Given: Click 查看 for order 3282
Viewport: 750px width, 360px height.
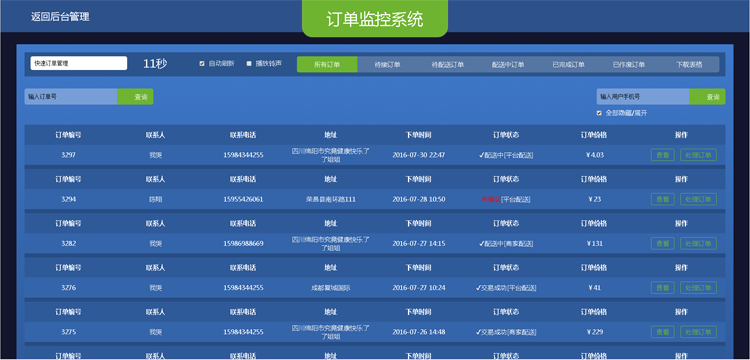Looking at the screenshot, I should coord(662,243).
